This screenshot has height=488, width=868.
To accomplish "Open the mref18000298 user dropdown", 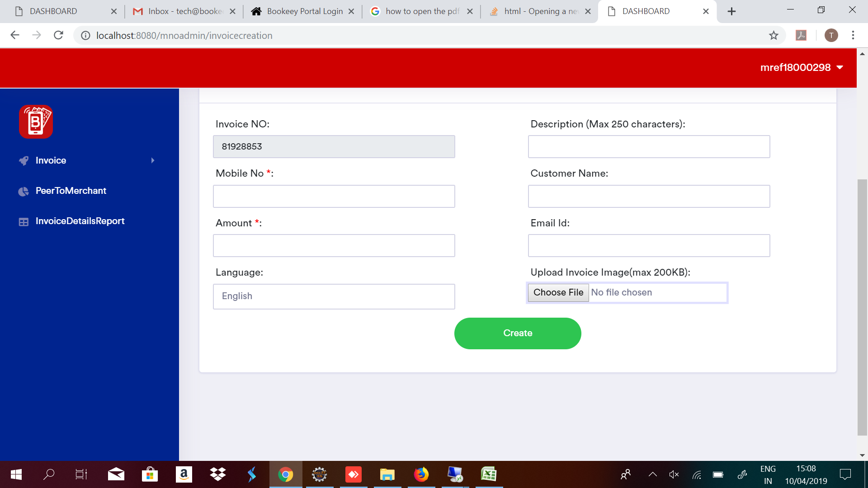I will (801, 67).
